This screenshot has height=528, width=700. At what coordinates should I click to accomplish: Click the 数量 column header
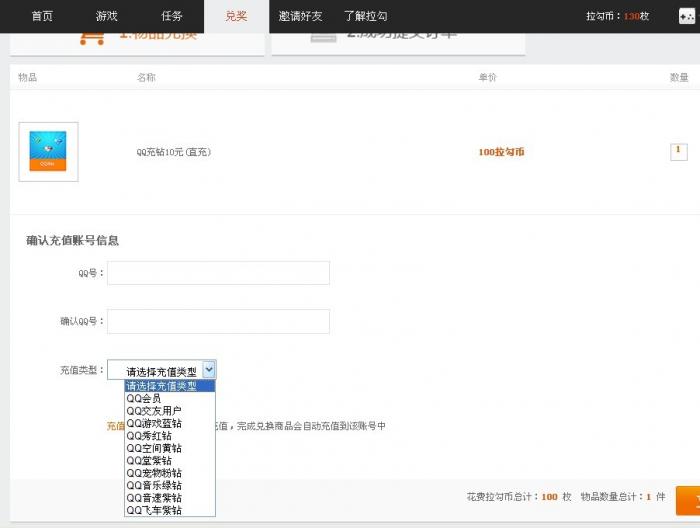click(679, 77)
